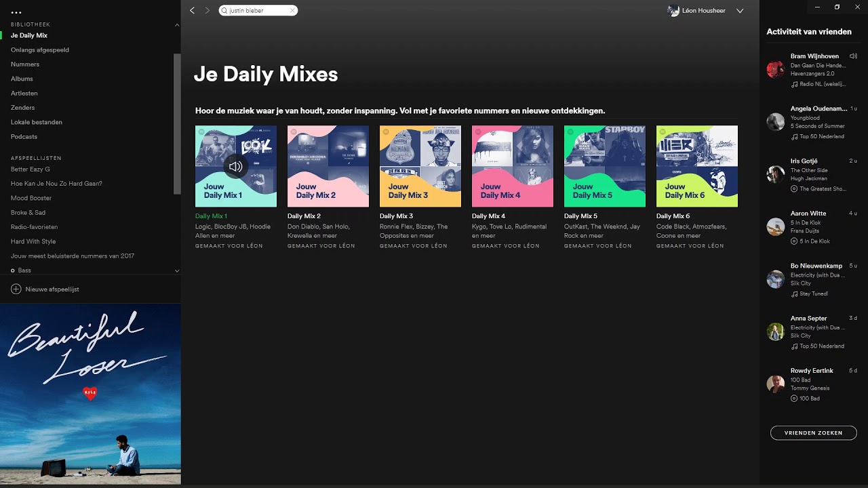Open 5 In De Klok album under Aaron Witte

[815, 241]
